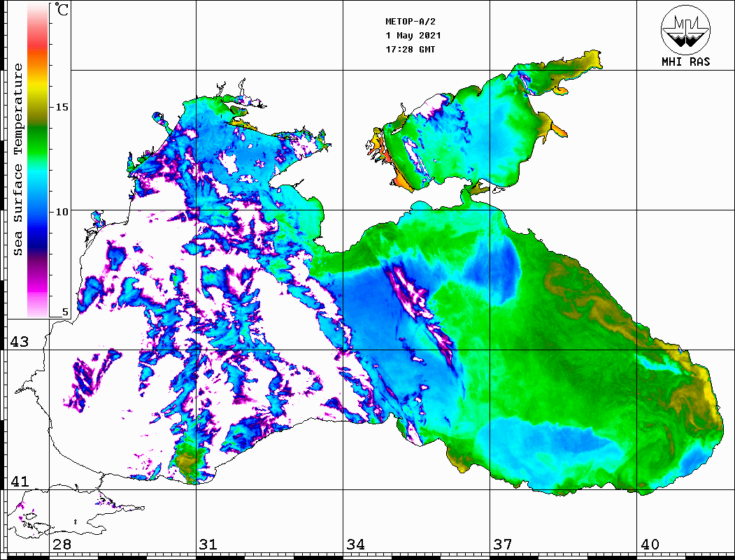Click the longitude label 34
The height and width of the screenshot is (560, 735).
(355, 544)
